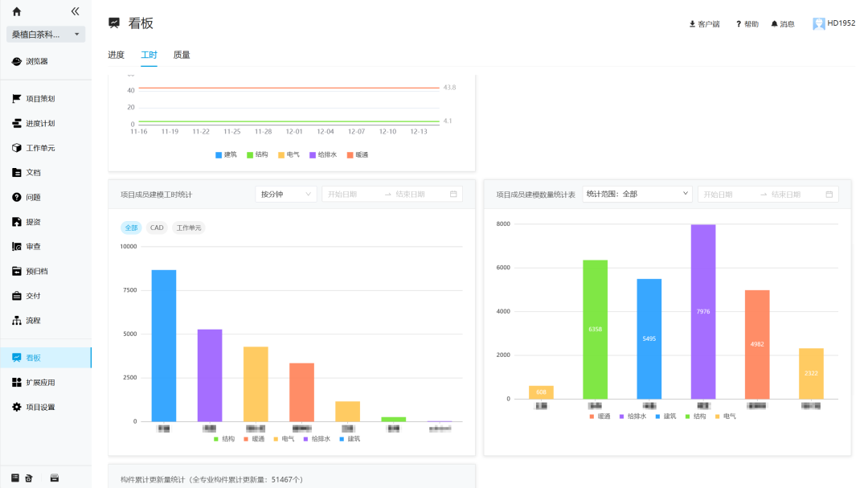Image resolution: width=868 pixels, height=488 pixels.
Task: Open 消息 notifications bell
Action: [783, 24]
